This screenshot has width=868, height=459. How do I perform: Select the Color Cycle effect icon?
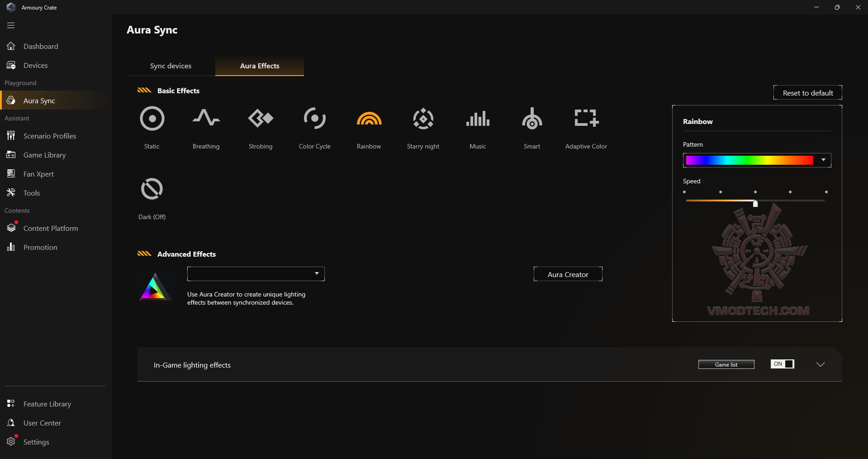click(315, 119)
